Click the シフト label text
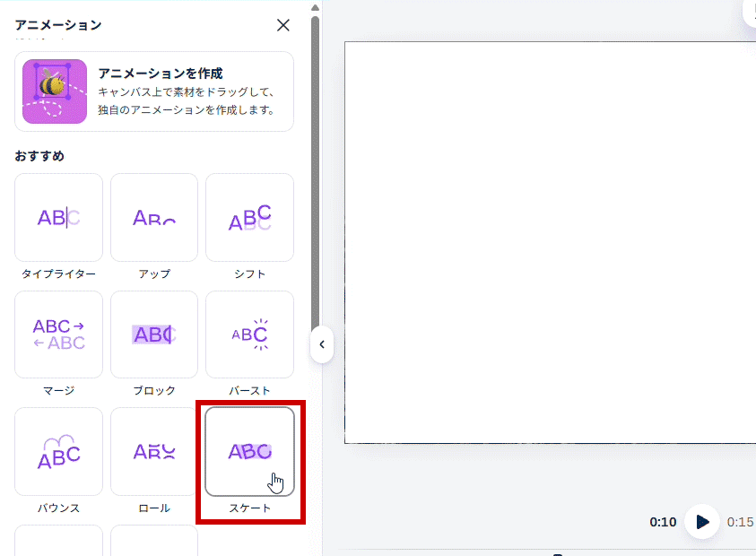 [x=249, y=274]
